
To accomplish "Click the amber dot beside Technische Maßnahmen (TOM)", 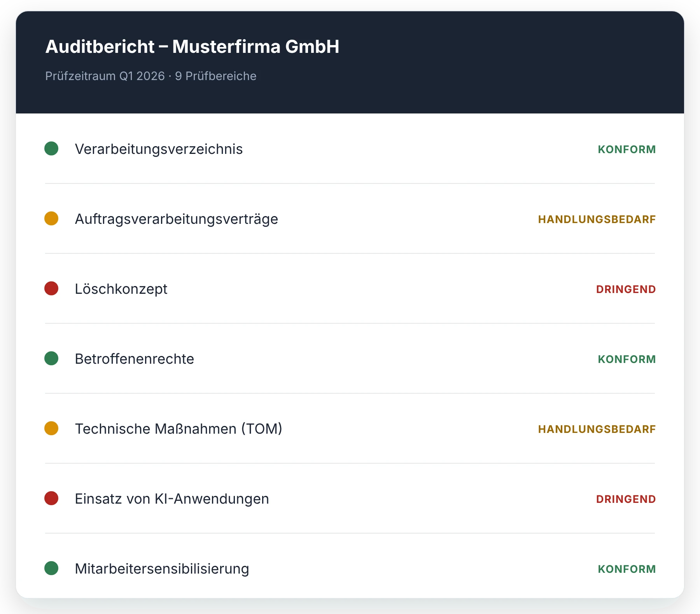I will coord(51,428).
